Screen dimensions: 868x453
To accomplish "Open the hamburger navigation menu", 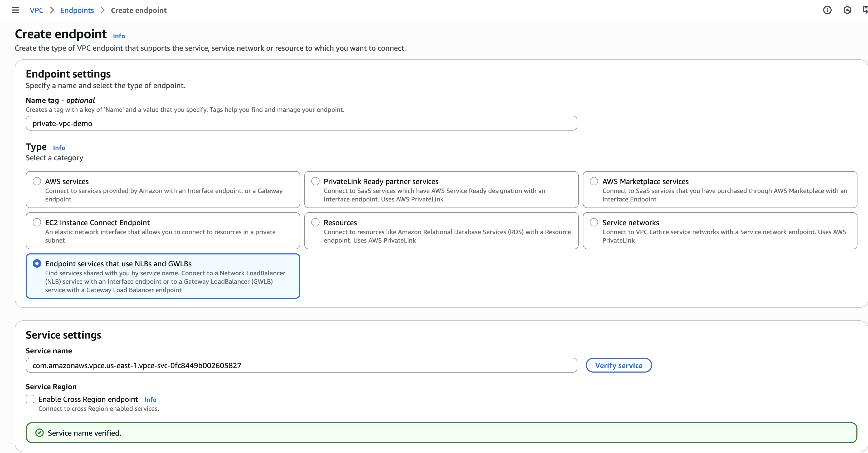I will [16, 10].
